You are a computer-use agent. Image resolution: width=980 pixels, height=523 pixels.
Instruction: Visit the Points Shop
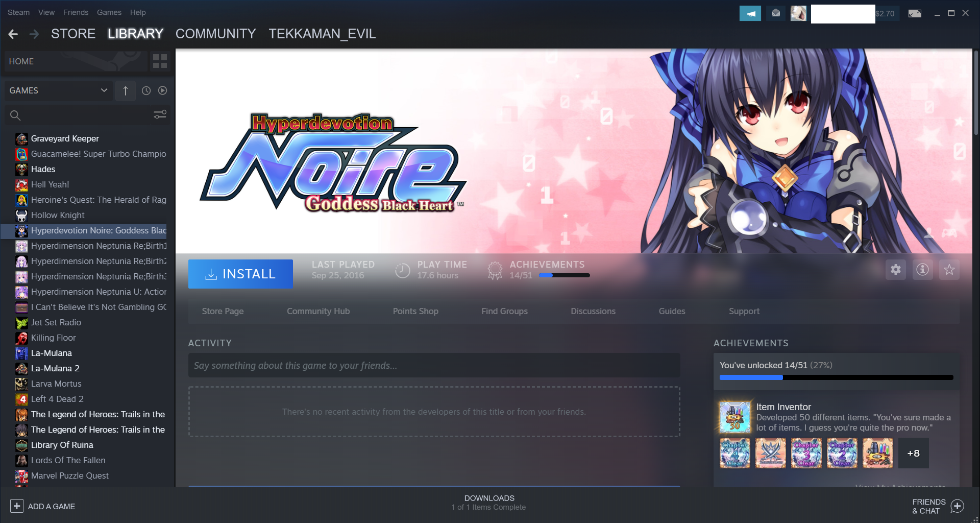415,311
